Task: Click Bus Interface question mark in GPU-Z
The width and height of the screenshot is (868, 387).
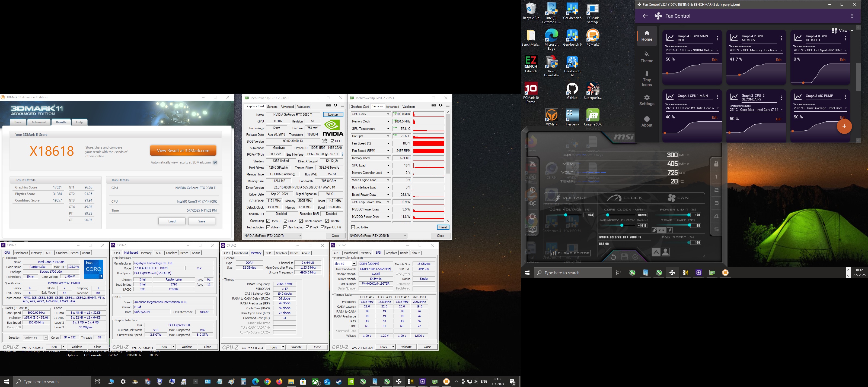Action: click(x=342, y=154)
